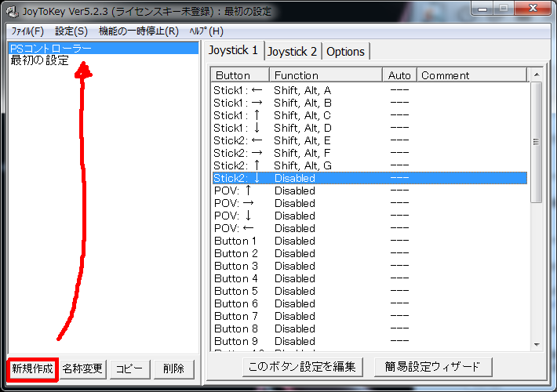Switch to the Joystick 2 tab
This screenshot has height=392, width=557.
(292, 52)
